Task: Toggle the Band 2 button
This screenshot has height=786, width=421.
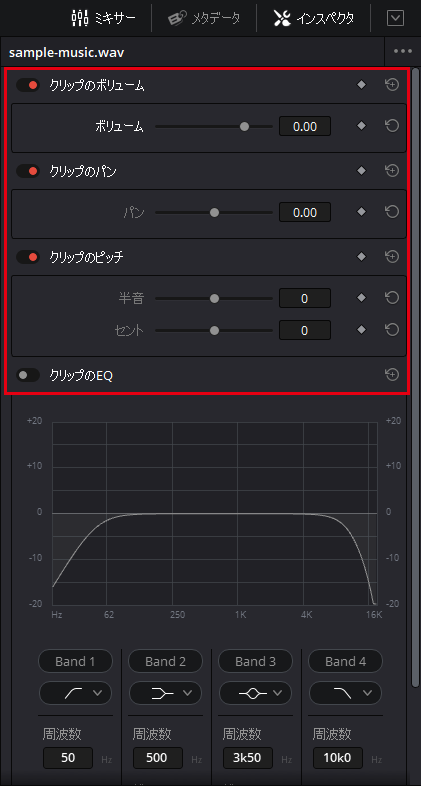Action: [165, 662]
